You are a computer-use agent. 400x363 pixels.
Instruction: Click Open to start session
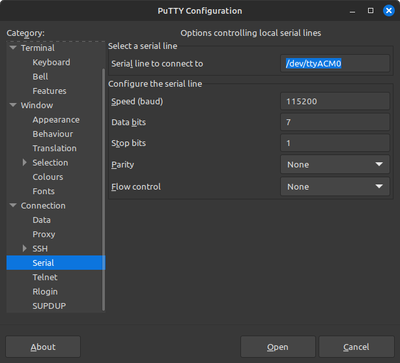[278, 347]
